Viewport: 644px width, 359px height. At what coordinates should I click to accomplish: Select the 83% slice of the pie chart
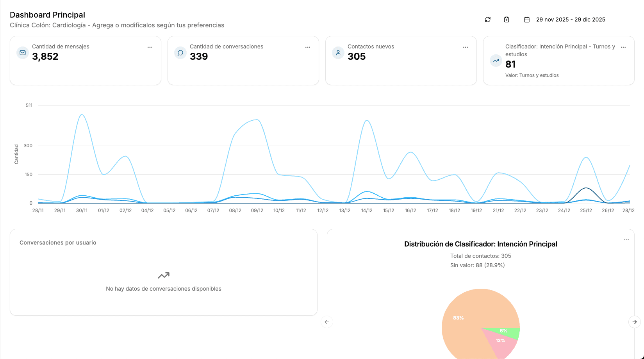coord(459,318)
